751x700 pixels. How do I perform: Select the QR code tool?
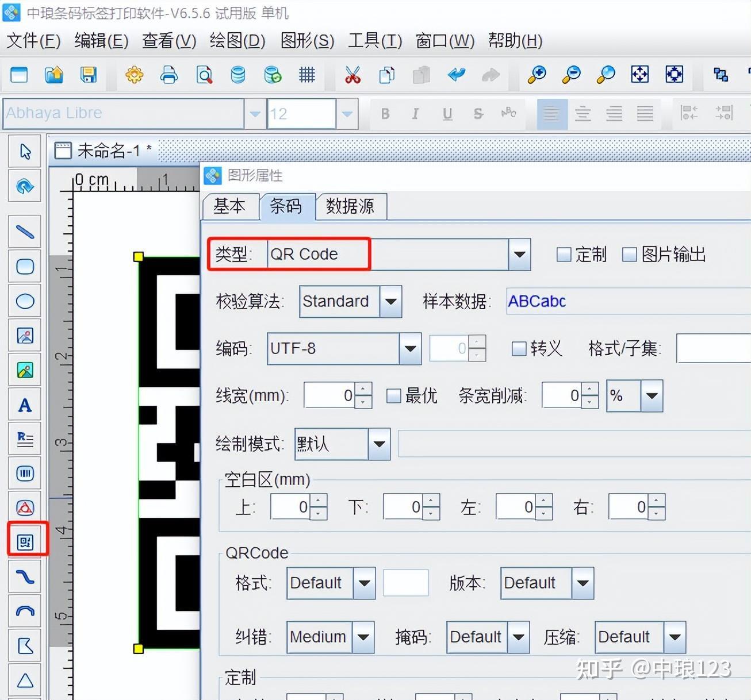[25, 542]
